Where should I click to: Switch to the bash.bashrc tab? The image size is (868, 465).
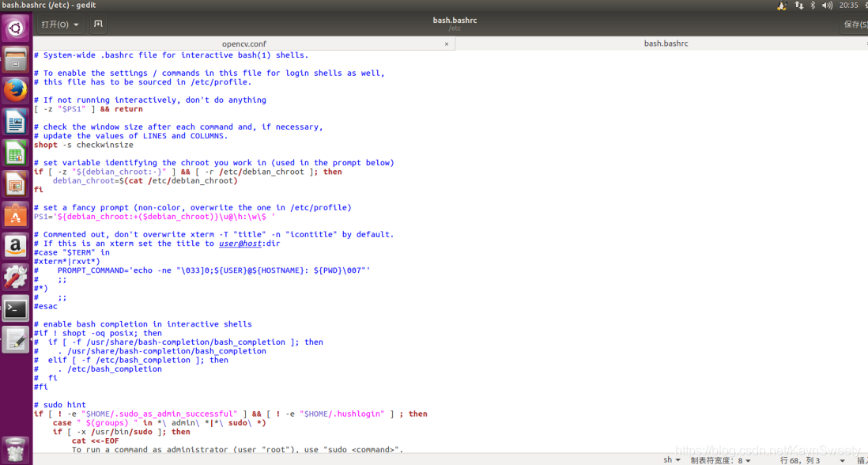[x=666, y=43]
